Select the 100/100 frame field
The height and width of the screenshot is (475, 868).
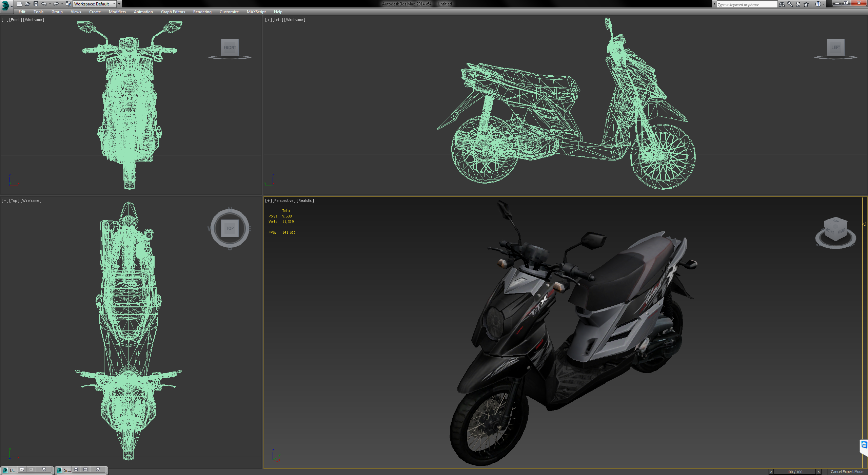[x=795, y=472]
